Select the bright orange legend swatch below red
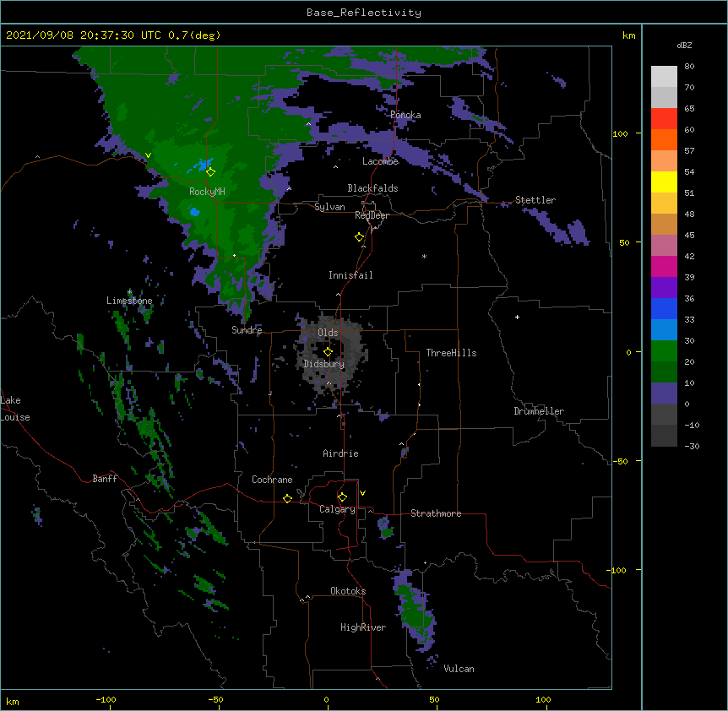 click(x=664, y=139)
